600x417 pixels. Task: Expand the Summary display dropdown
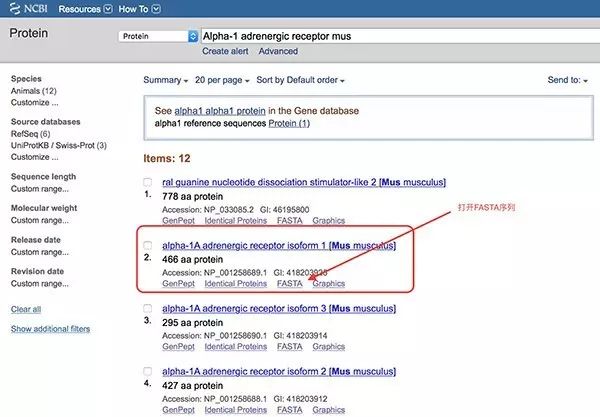point(165,80)
